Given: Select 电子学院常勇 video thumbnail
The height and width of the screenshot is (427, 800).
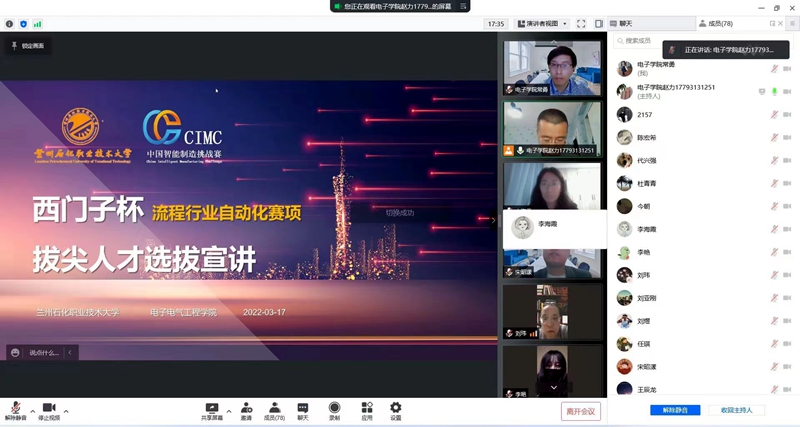Looking at the screenshot, I should pos(552,68).
